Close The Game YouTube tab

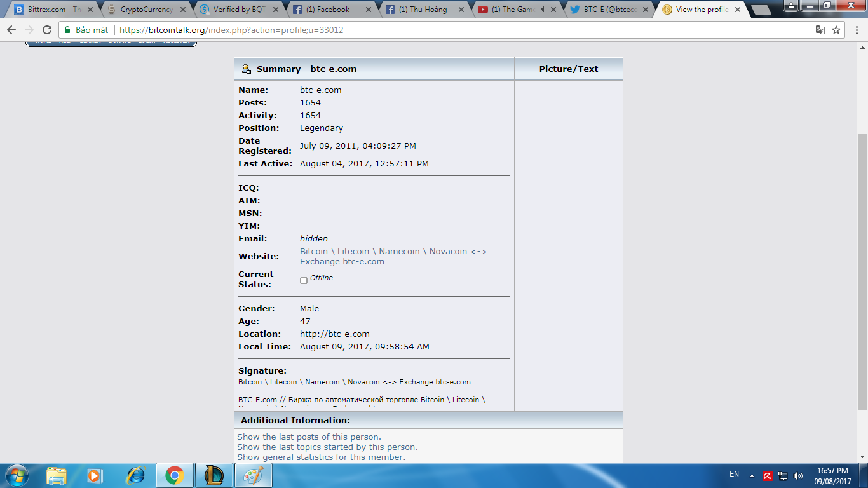[x=554, y=10]
